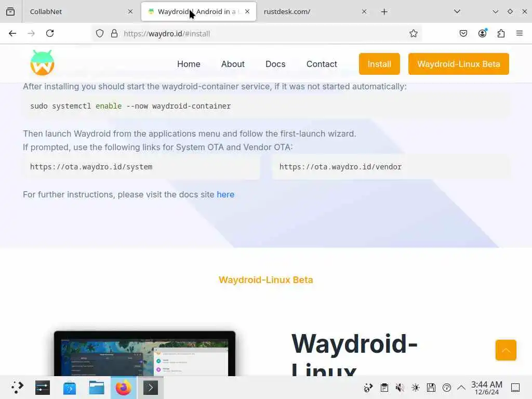The width and height of the screenshot is (532, 399).
Task: Close the Waydroid tab
Action: click(x=247, y=11)
